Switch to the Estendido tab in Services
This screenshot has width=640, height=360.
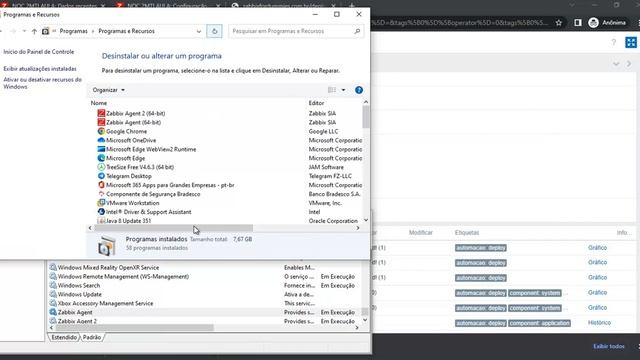pos(64,337)
